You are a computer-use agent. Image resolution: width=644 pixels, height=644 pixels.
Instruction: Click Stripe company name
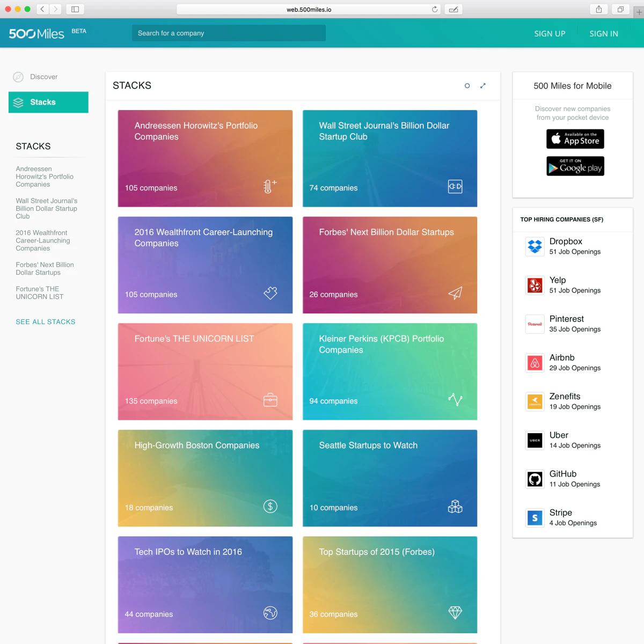561,513
